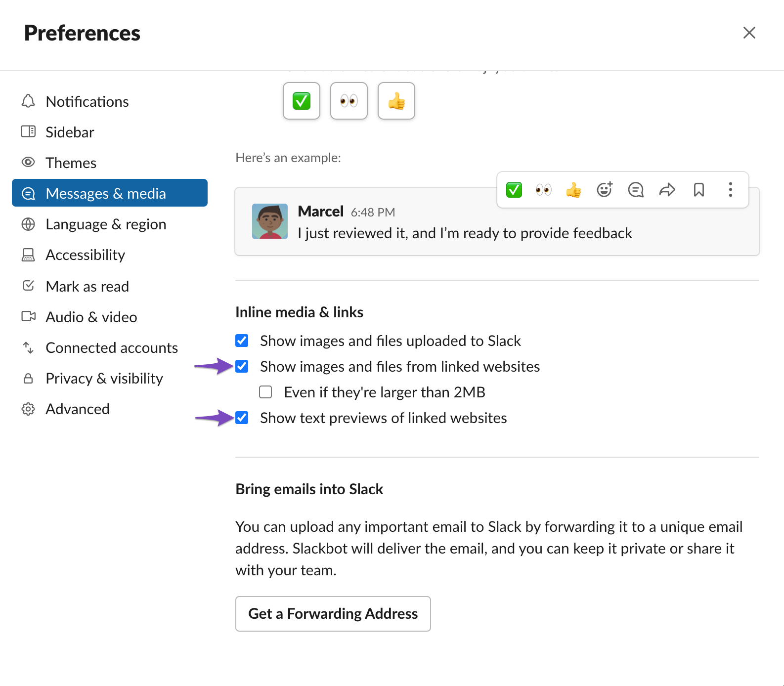This screenshot has width=784, height=686.
Task: Click the Mark as read check icon
Action: [x=28, y=286]
